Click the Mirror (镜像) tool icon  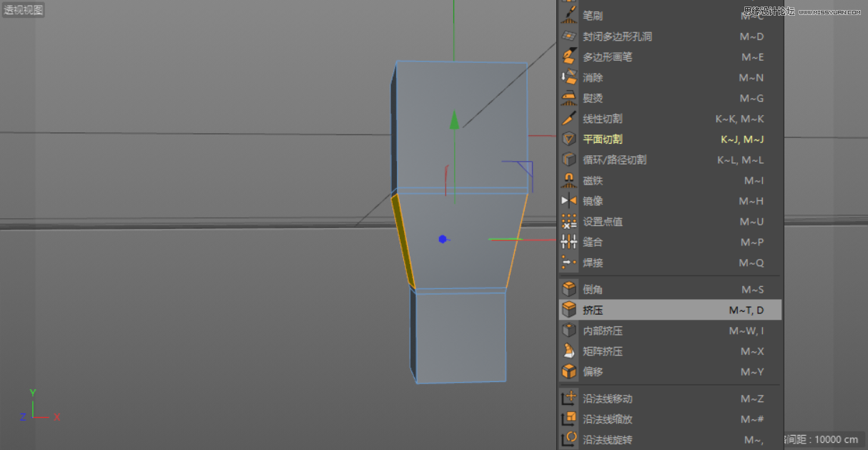569,201
